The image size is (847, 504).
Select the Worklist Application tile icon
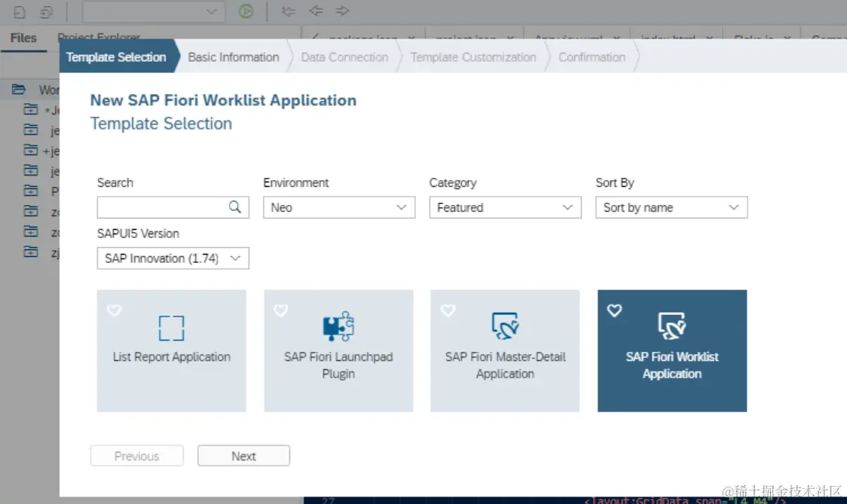point(671,325)
